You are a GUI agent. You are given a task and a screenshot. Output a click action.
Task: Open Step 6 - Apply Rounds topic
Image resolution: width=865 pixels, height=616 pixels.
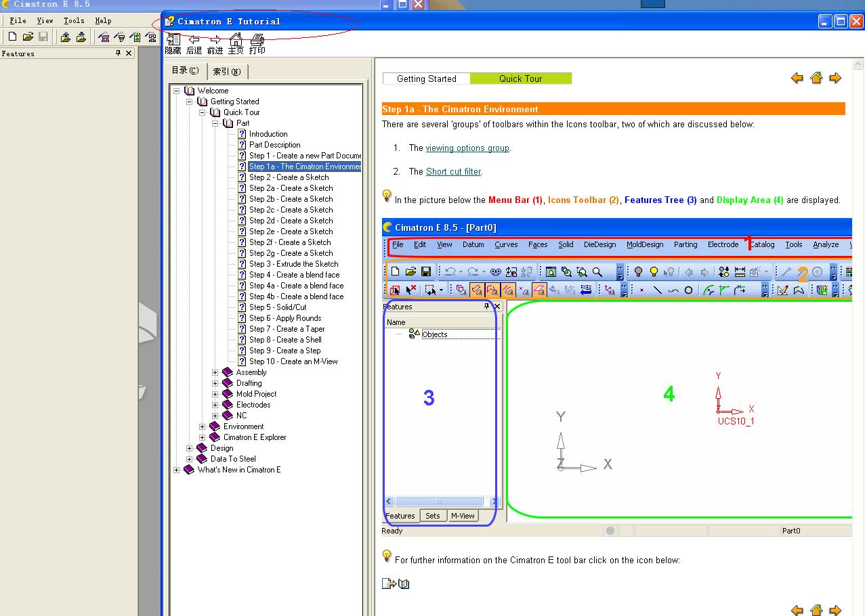[284, 318]
